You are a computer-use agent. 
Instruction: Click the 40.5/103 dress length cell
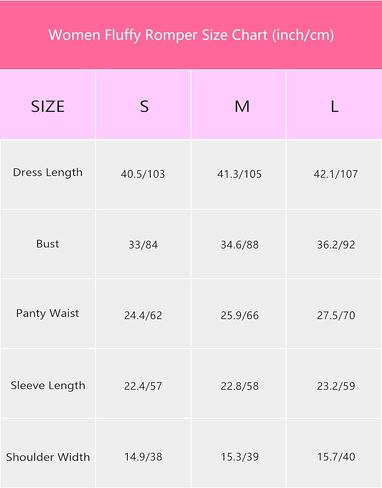143,174
